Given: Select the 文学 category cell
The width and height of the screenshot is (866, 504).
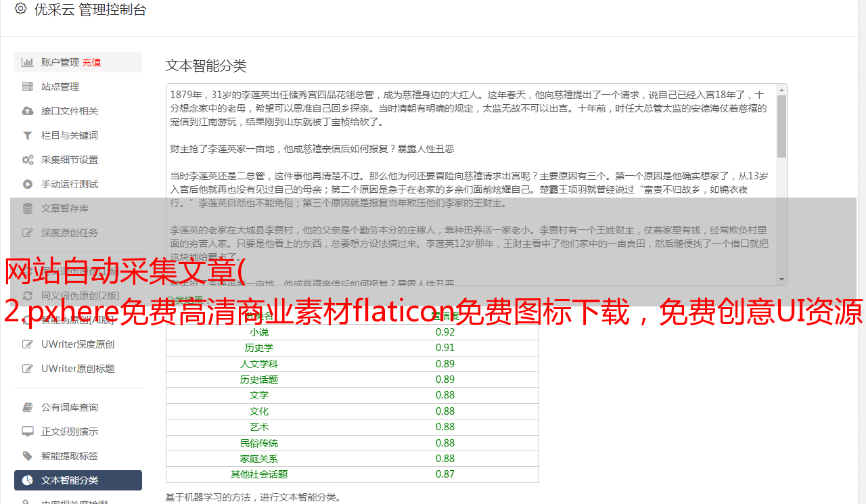Looking at the screenshot, I should (x=259, y=395).
